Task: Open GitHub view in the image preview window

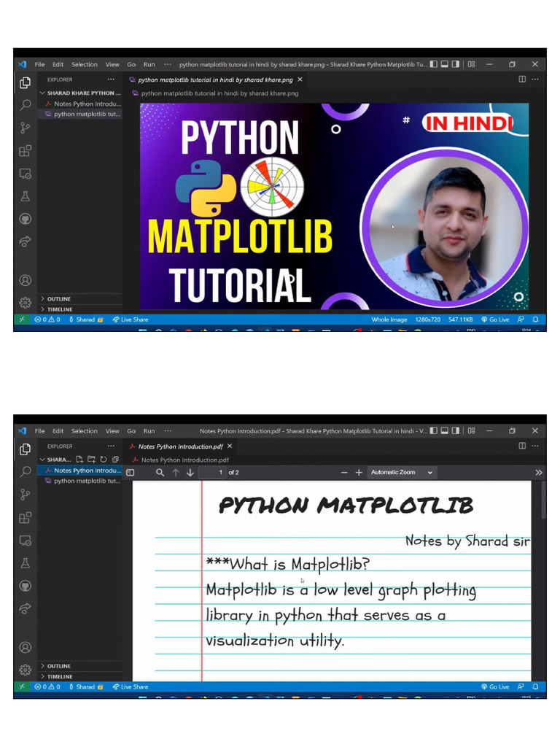Action: tap(26, 219)
